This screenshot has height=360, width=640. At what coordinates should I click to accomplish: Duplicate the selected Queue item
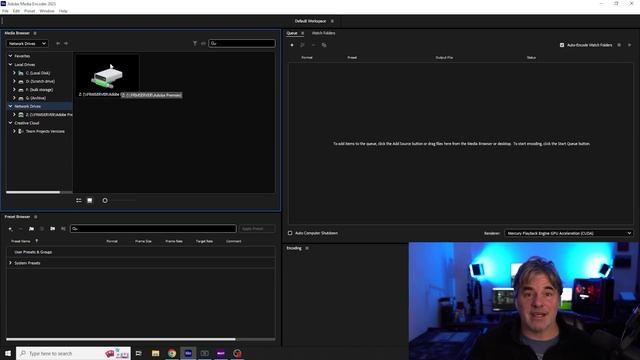tap(324, 45)
